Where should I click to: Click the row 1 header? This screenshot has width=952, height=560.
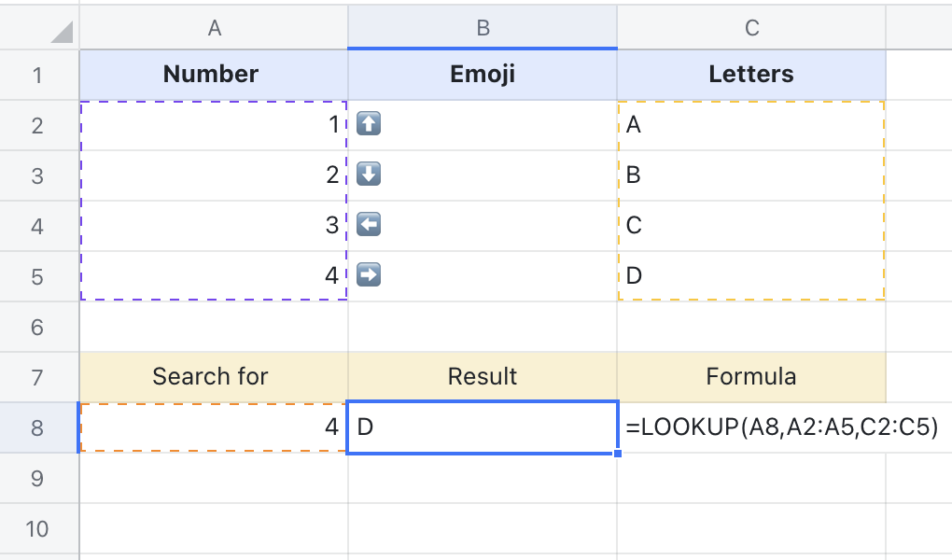coord(37,74)
